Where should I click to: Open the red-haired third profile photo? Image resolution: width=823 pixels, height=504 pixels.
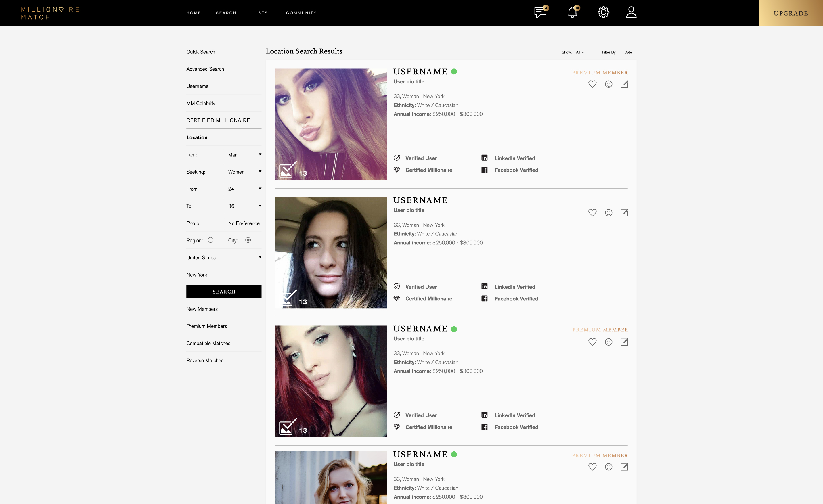331,381
